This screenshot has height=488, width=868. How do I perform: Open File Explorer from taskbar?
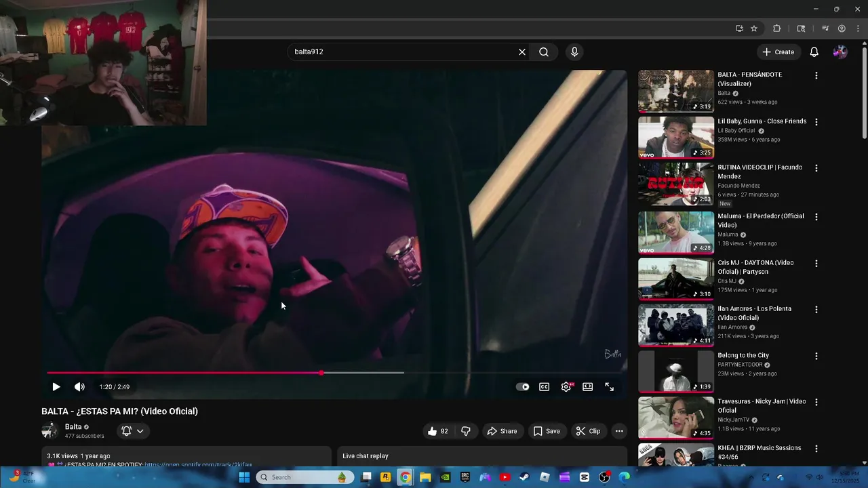click(425, 477)
